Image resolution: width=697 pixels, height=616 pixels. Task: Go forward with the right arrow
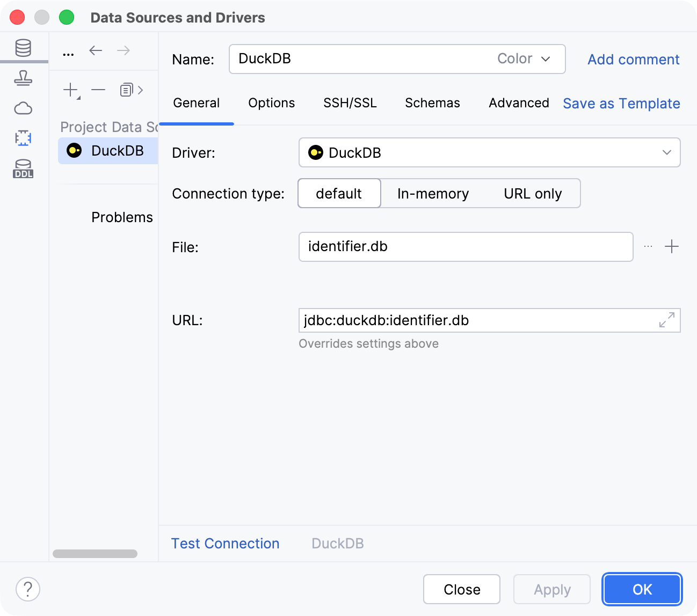(x=124, y=50)
